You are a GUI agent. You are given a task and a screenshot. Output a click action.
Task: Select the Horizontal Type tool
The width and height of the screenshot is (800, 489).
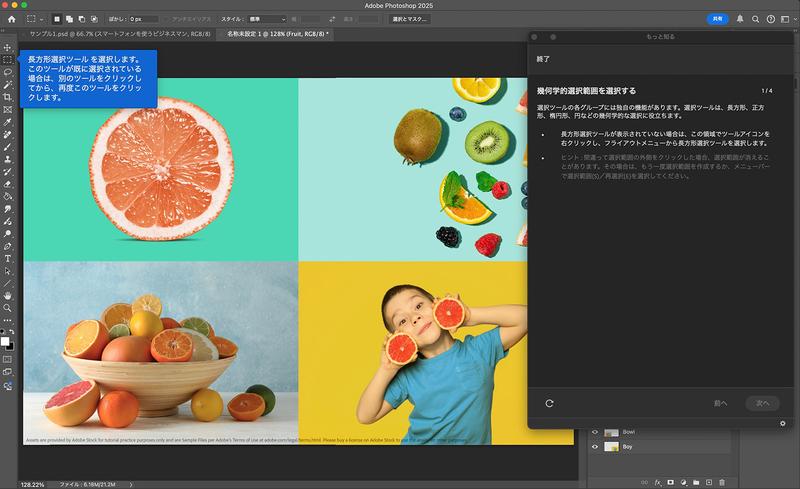(8, 258)
